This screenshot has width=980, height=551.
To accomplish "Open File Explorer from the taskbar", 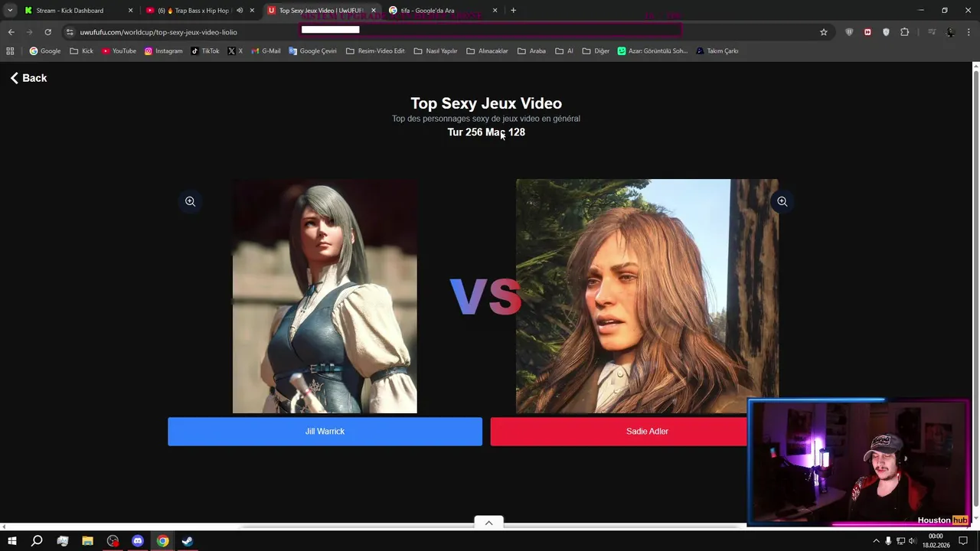I will (87, 541).
